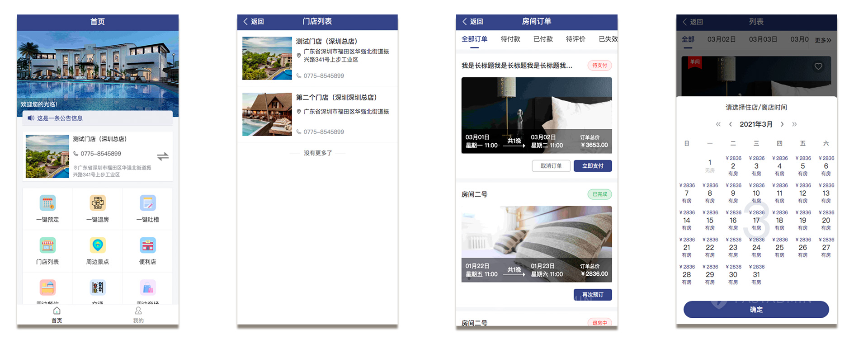
Task: Select March 31 in the calendar
Action: [x=756, y=274]
